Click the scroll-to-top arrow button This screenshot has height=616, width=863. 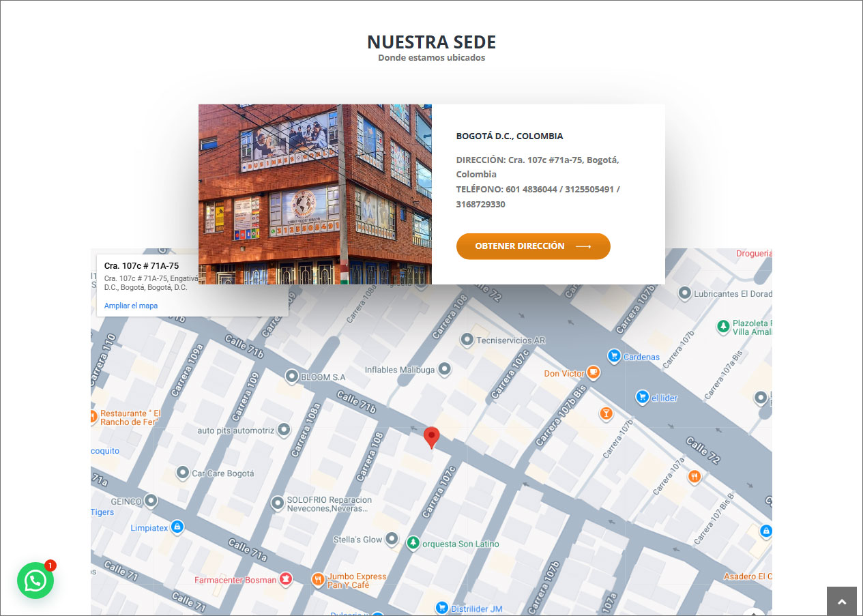point(841,601)
